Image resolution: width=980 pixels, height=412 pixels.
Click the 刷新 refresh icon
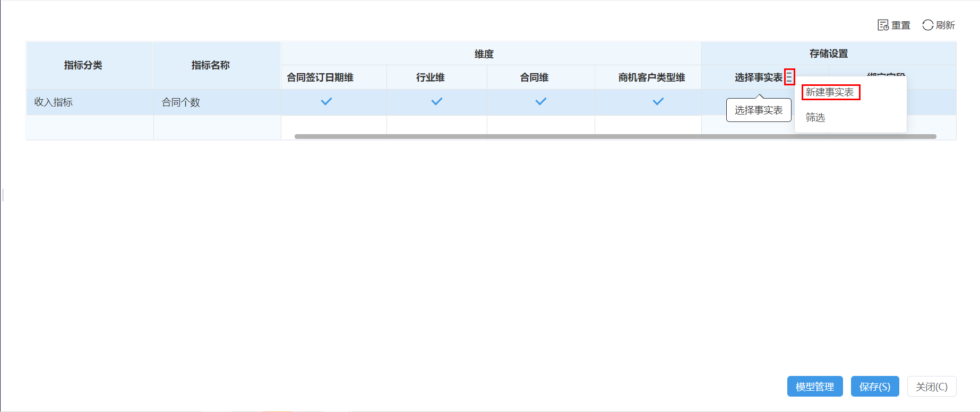coord(927,25)
